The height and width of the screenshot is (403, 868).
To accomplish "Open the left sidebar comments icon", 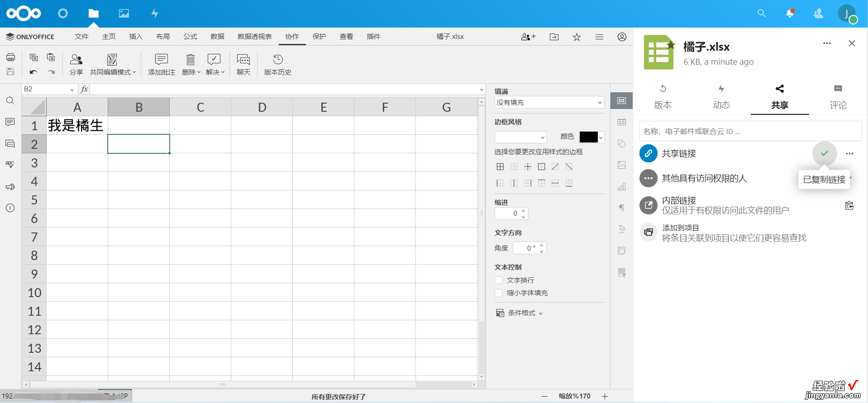I will point(10,122).
